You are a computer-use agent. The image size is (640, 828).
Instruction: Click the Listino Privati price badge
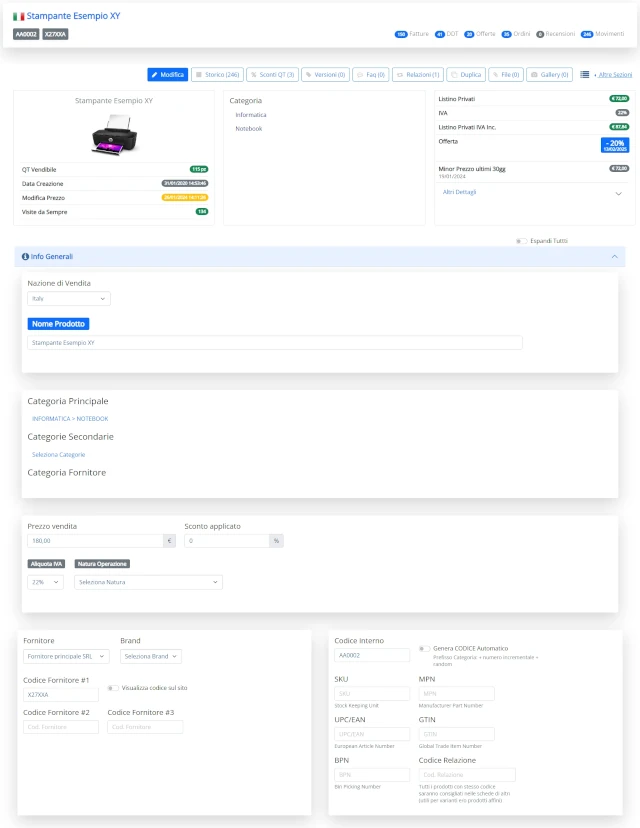(x=619, y=99)
